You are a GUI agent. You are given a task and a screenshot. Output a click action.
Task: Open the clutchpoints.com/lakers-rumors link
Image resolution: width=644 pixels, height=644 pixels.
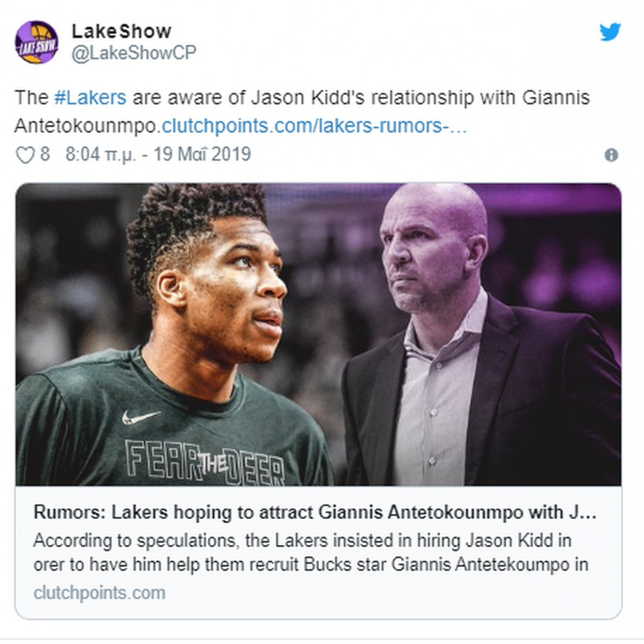tap(315, 126)
